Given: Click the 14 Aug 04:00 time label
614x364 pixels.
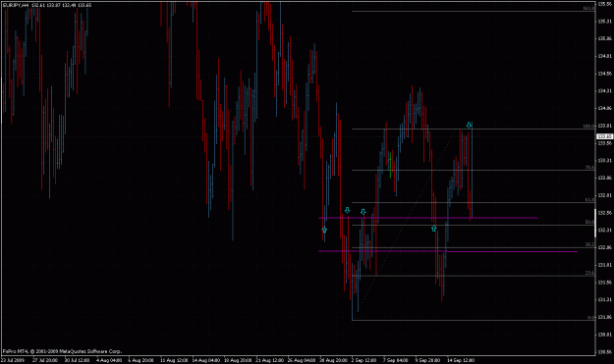Looking at the screenshot, I should click(x=206, y=360).
